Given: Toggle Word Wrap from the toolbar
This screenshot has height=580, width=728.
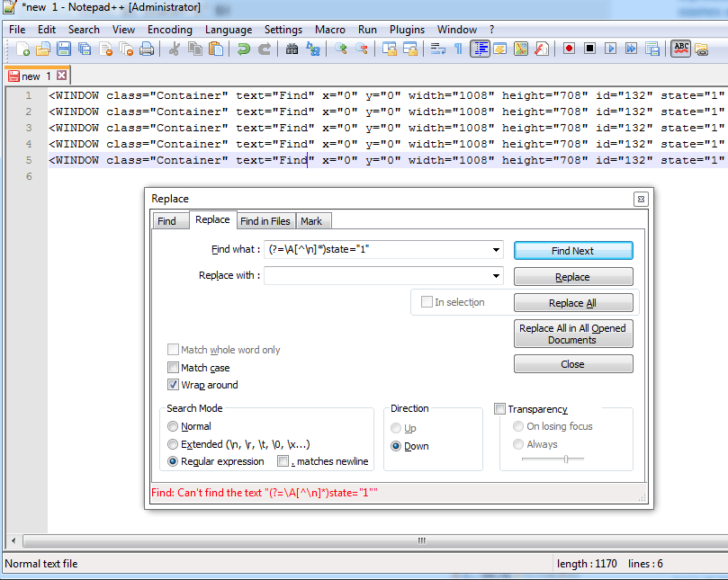Looking at the screenshot, I should (438, 49).
